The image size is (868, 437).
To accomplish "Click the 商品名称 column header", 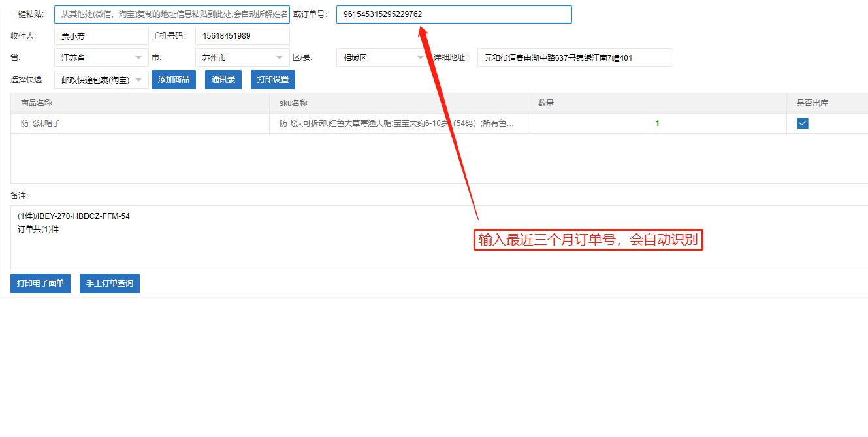I will (x=37, y=103).
